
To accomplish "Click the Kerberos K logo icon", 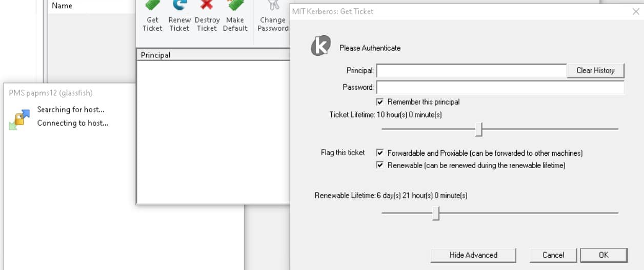I will [x=321, y=46].
